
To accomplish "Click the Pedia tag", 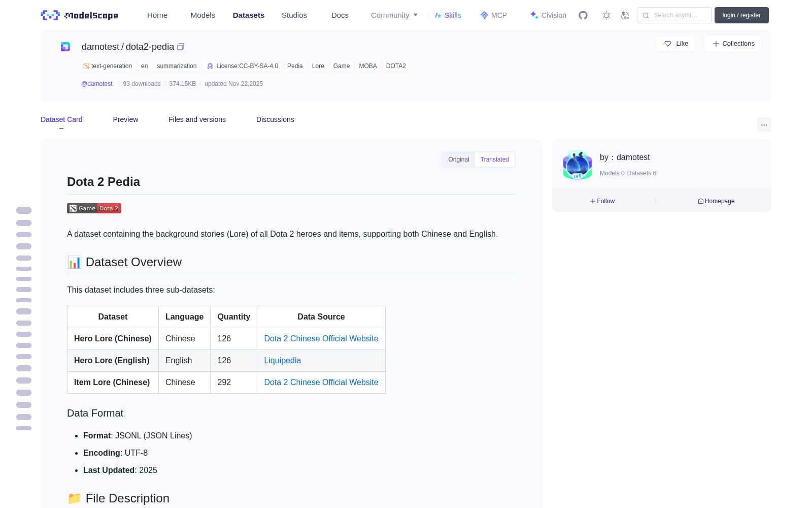I will pyautogui.click(x=295, y=66).
